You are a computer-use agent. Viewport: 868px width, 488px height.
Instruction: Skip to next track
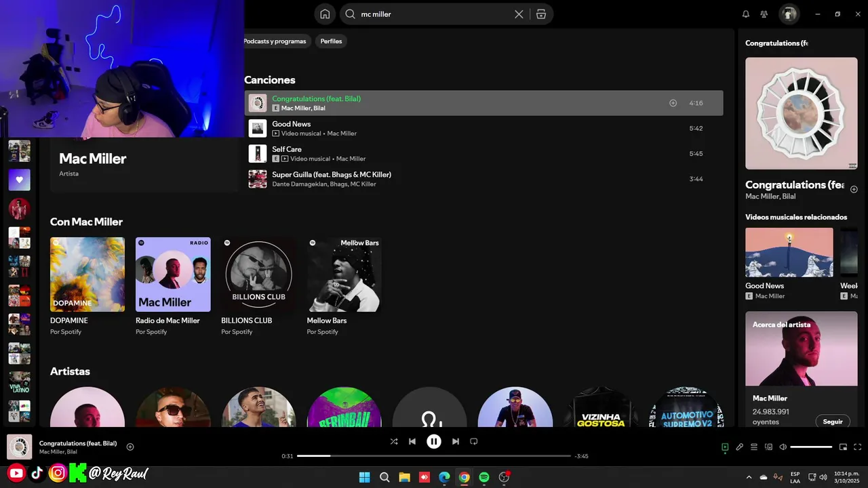pos(456,441)
